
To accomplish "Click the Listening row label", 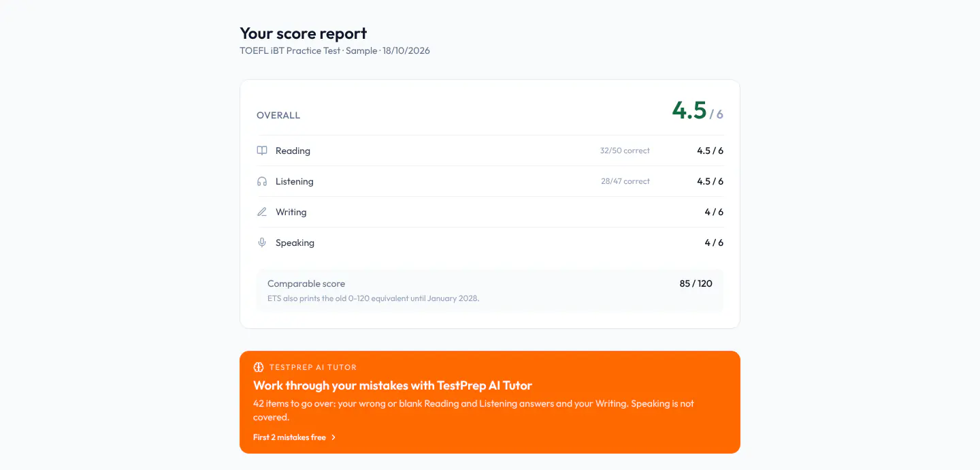I will [x=295, y=181].
